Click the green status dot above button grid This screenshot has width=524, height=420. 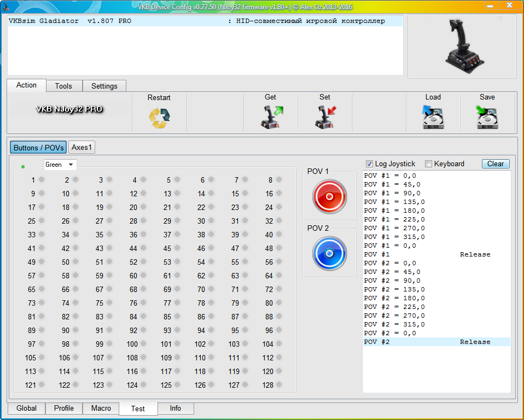coord(23,166)
